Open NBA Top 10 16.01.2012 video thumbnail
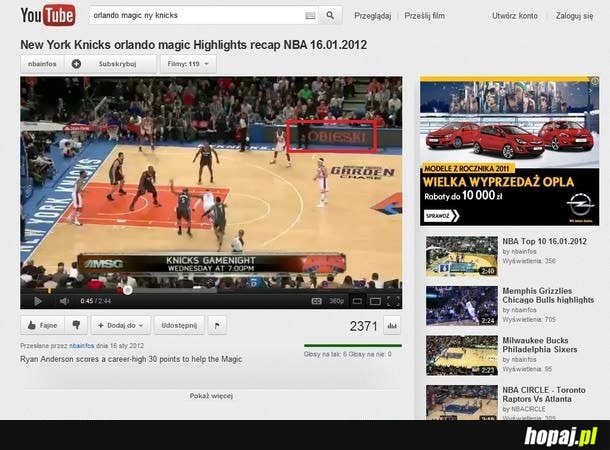 462,256
